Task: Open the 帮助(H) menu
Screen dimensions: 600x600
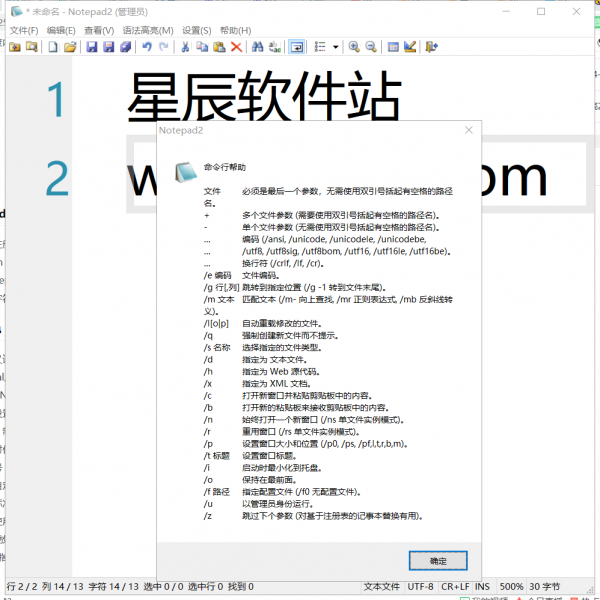Action: [x=235, y=31]
